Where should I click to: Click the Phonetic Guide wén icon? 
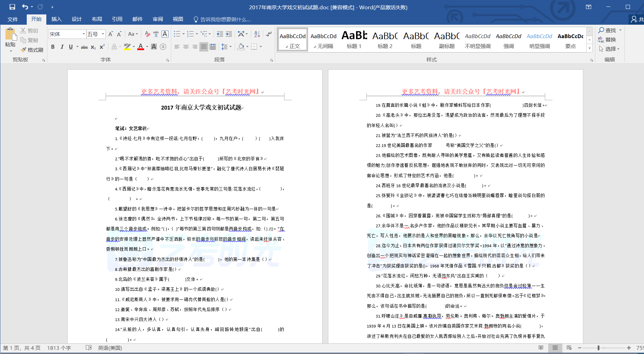(x=156, y=34)
